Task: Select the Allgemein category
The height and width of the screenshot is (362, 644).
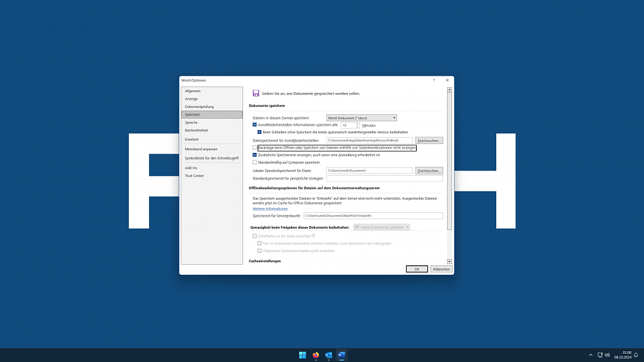Action: [212, 91]
